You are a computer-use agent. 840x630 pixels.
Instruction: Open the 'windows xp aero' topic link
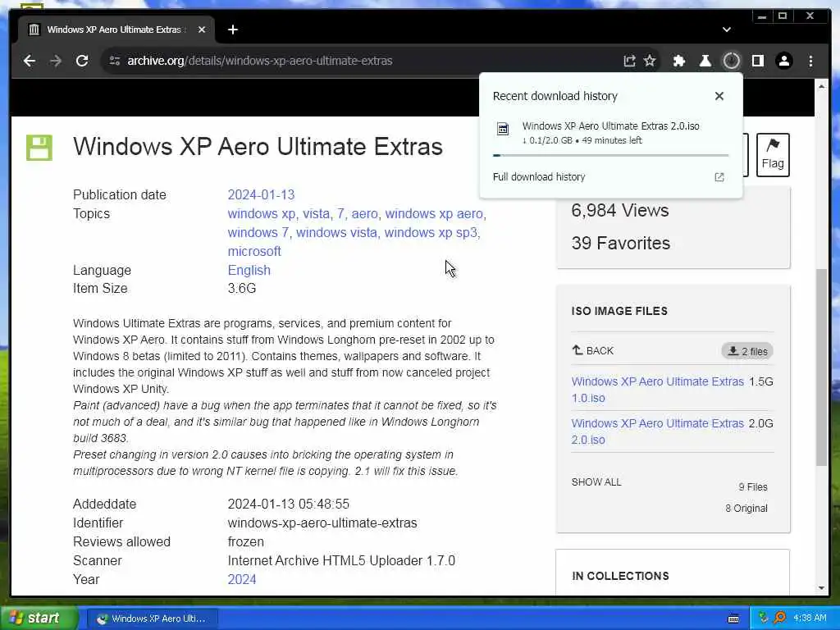click(x=434, y=214)
